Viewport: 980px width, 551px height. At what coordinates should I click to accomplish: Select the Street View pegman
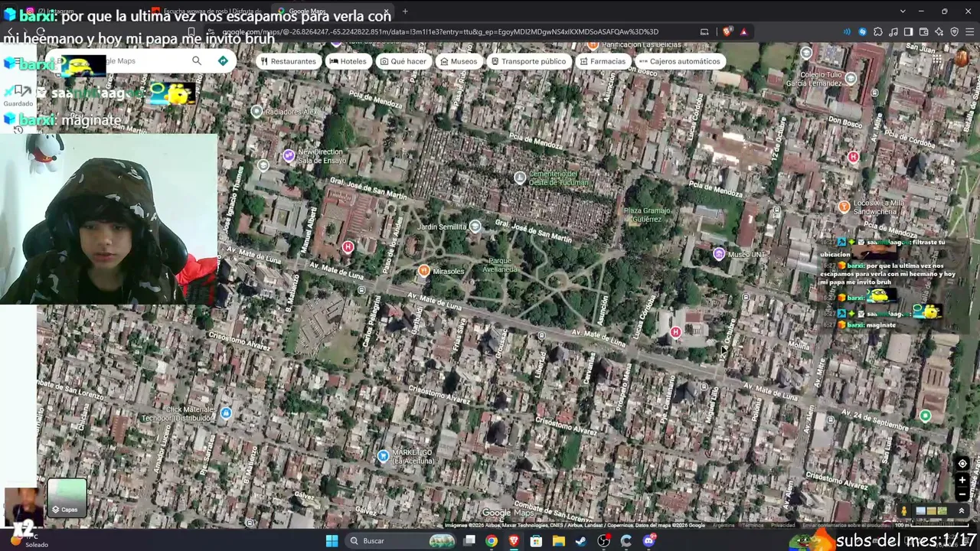[x=904, y=511]
